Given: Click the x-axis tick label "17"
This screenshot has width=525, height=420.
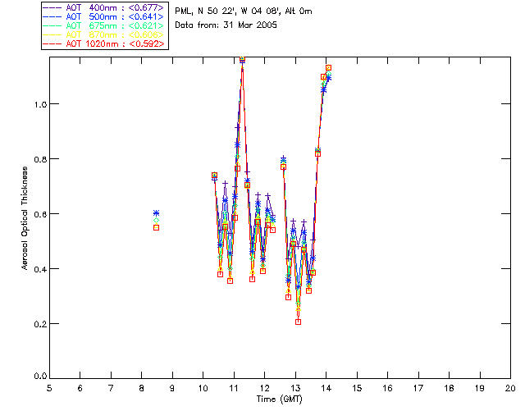Looking at the screenshot, I should (418, 388).
